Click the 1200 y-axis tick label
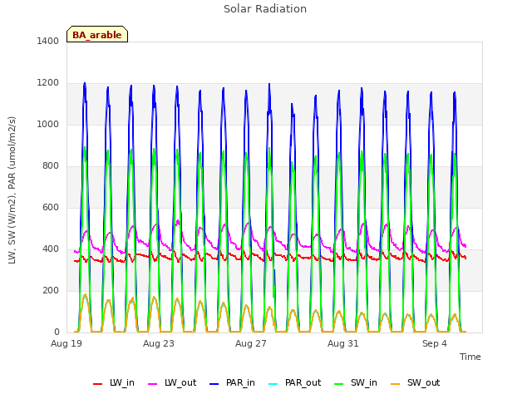Screen dimensions: 532x399 click(x=48, y=83)
